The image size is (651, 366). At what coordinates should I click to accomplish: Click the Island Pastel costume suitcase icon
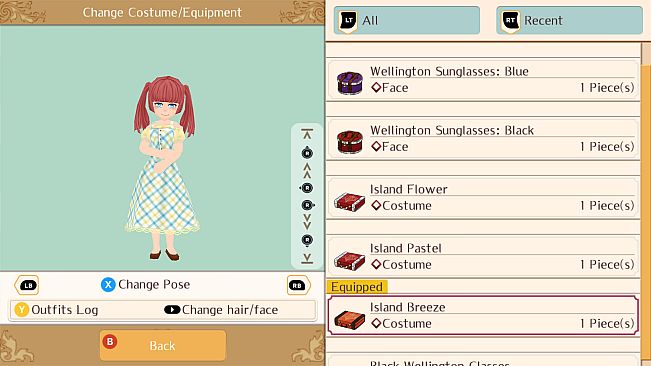[350, 261]
